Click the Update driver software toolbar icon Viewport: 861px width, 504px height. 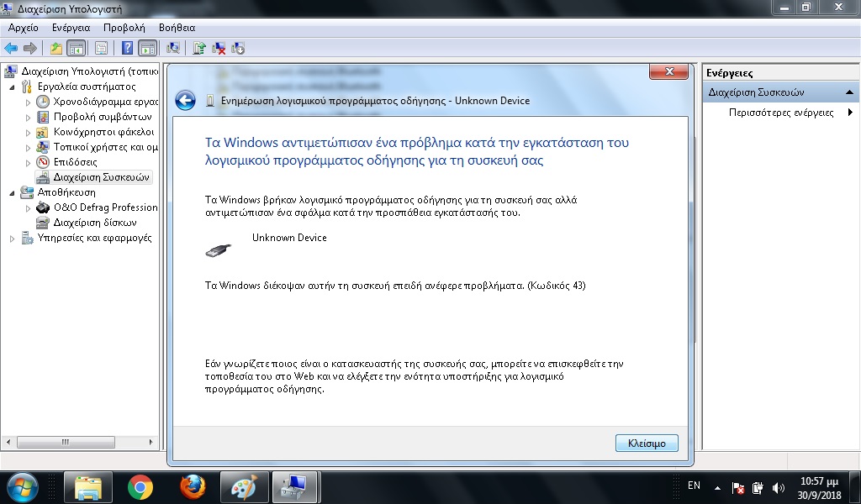click(x=199, y=48)
